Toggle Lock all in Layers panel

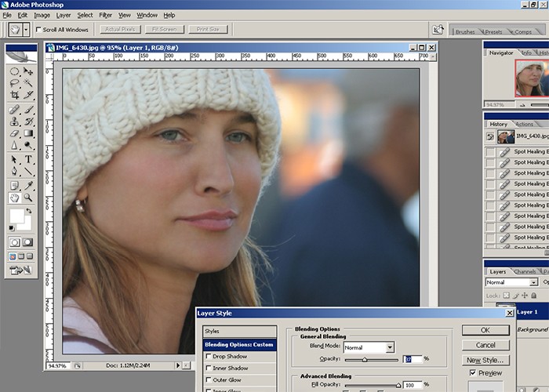click(x=534, y=296)
